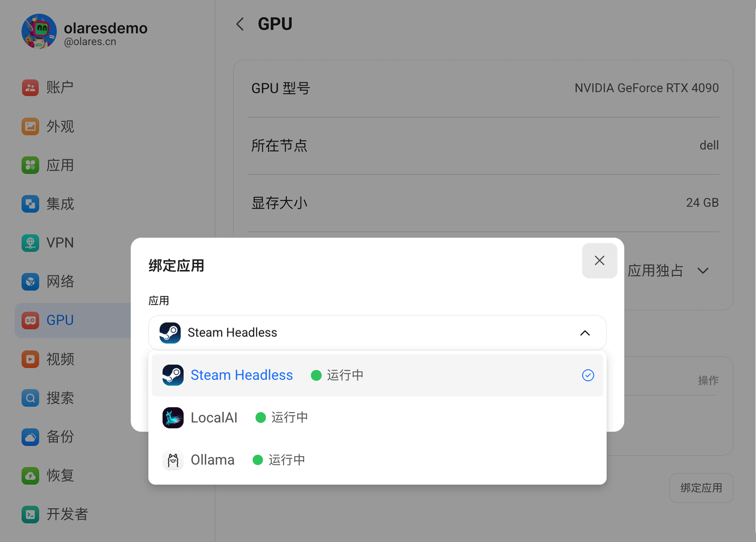This screenshot has width=756, height=542.
Task: Go back using the arrow beside GPU
Action: point(240,24)
